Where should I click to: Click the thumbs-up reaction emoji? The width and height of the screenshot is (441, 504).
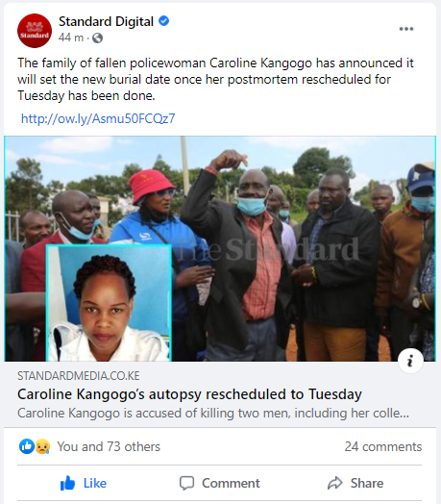click(x=27, y=446)
